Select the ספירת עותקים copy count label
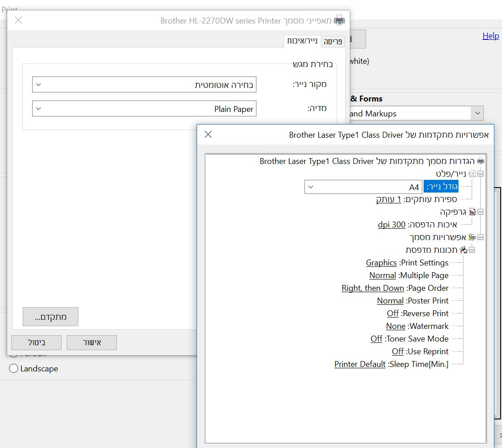 click(430, 199)
